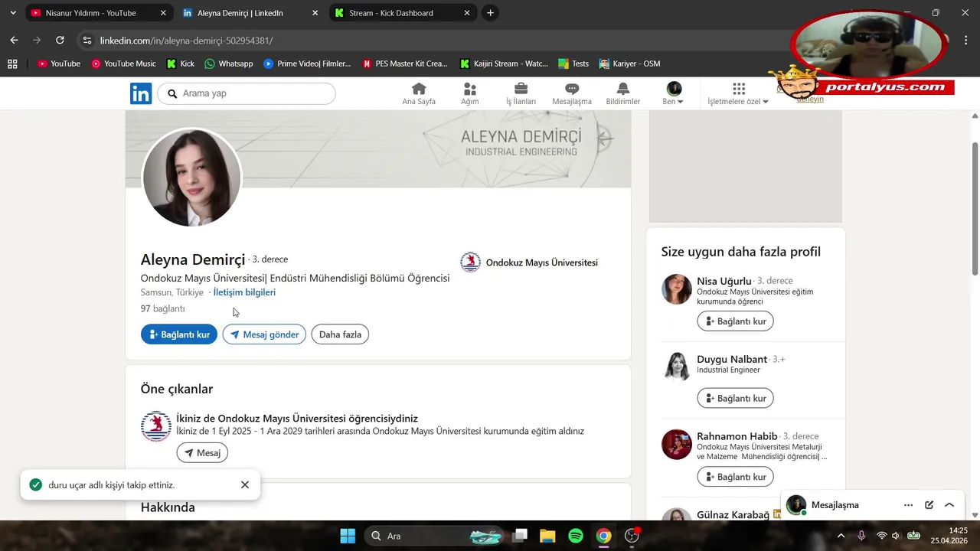This screenshot has height=551, width=980.
Task: Select the Aleyna Demirçi LinkedIn tab
Action: 251,13
